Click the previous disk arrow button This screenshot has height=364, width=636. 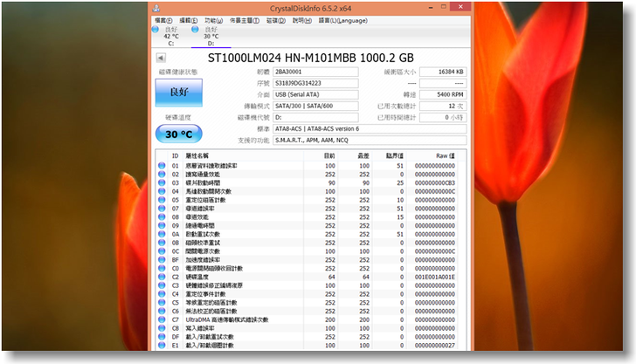162,58
